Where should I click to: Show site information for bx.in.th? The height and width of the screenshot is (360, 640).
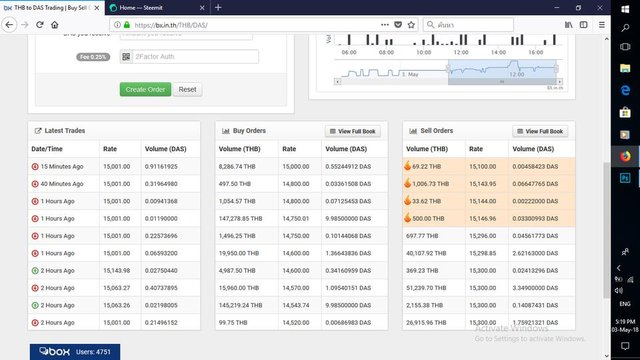tap(117, 25)
